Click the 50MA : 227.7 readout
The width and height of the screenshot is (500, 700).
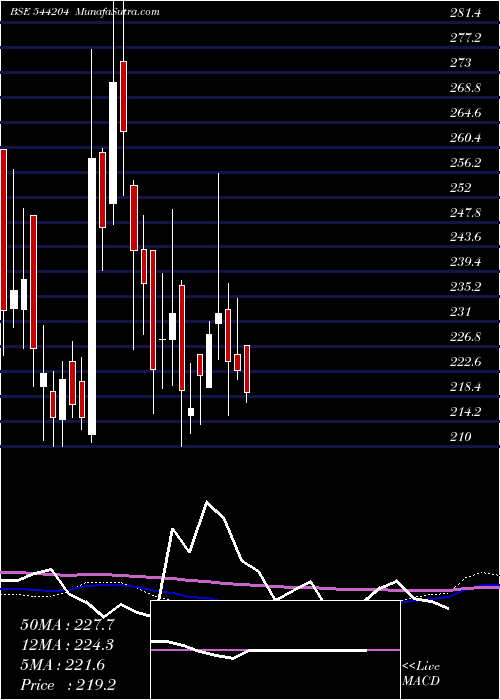(x=67, y=625)
